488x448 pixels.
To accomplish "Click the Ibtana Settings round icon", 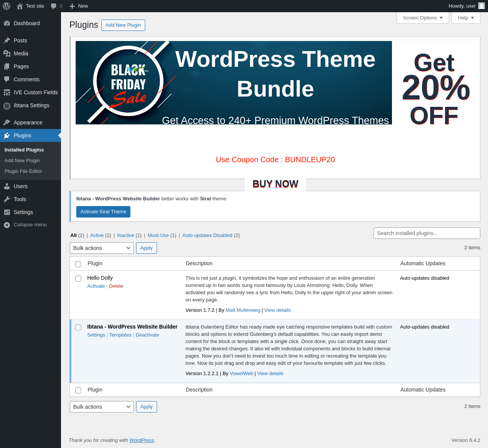I will 7,106.
